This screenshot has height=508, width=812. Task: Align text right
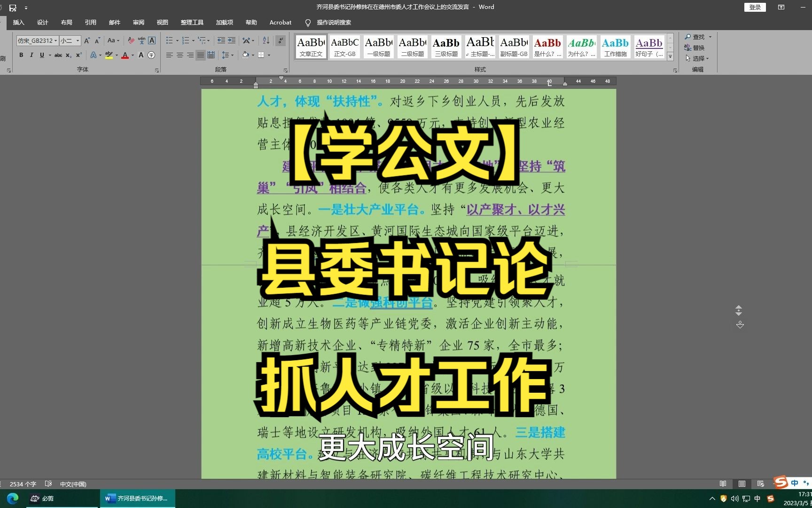coord(190,55)
